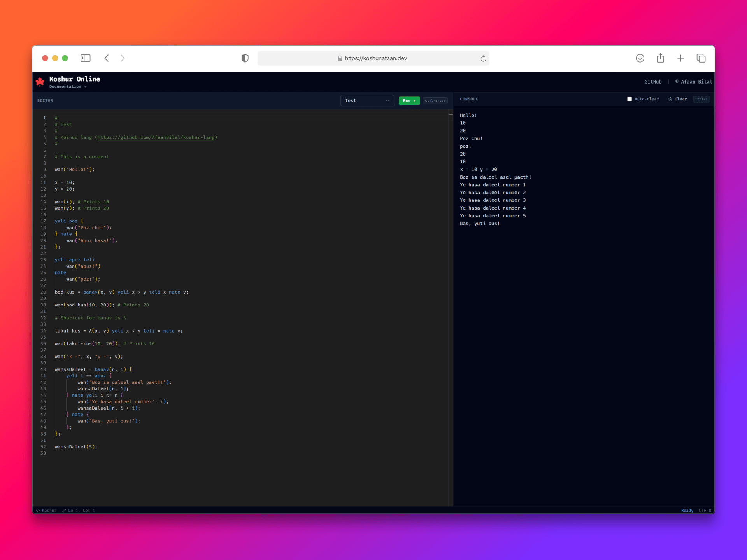
Task: Click the Afaan Bilal credit link
Action: coord(694,82)
